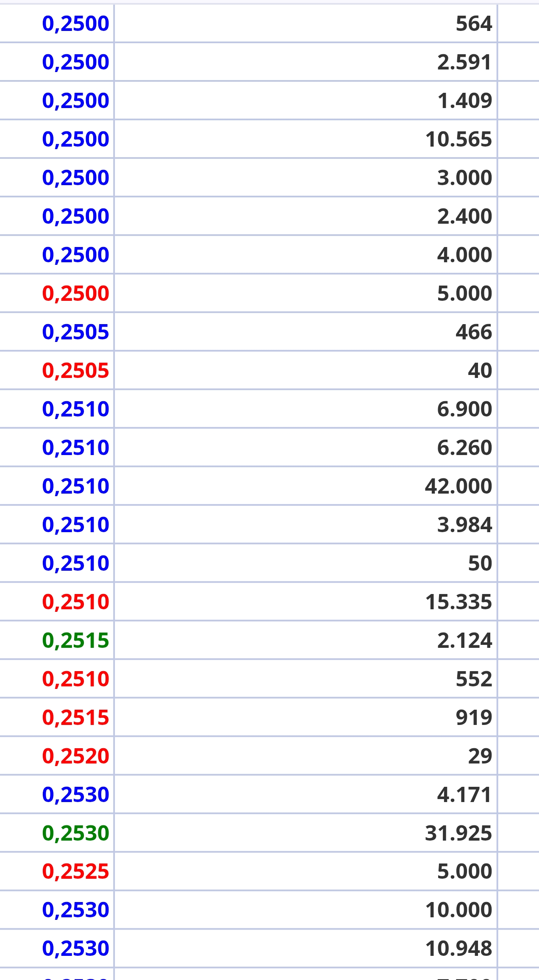Click the quantity cell showing 15.335
This screenshot has width=539, height=980.
(458, 602)
